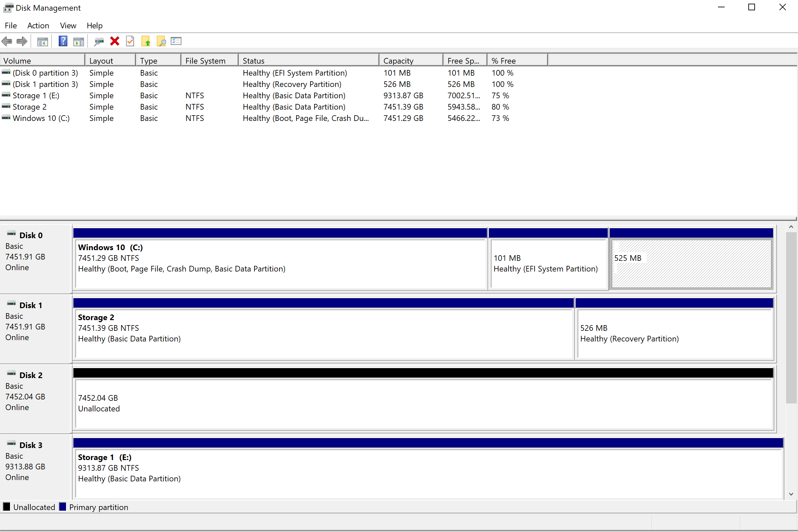Select the 525 MB hatched partition on Disk 0
The width and height of the screenshot is (798, 532).
(x=691, y=264)
